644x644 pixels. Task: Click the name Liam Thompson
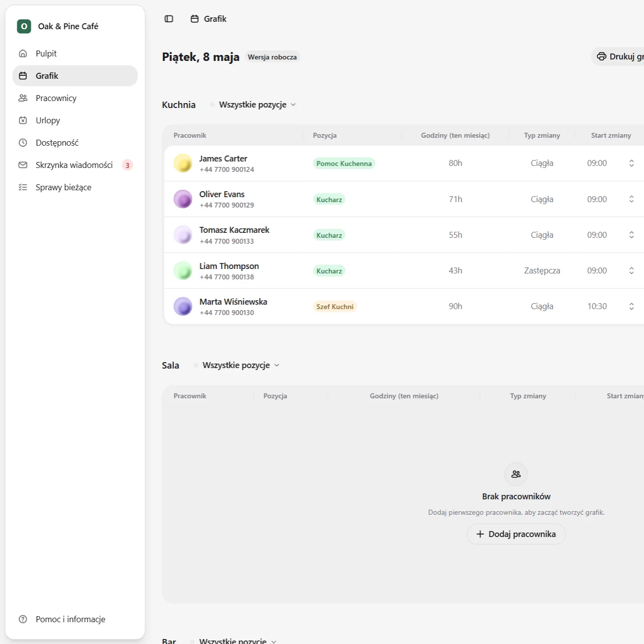point(229,266)
